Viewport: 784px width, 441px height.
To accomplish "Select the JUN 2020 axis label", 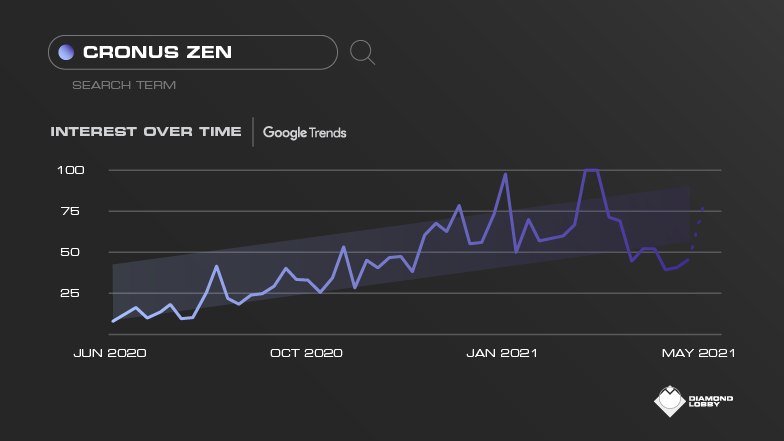I will [x=110, y=353].
